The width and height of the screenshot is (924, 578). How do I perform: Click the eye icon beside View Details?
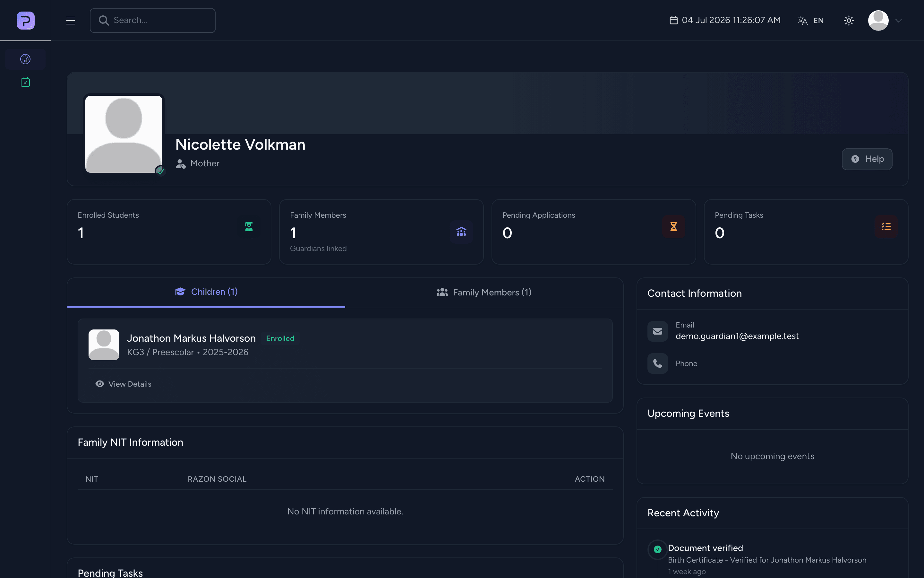click(100, 384)
